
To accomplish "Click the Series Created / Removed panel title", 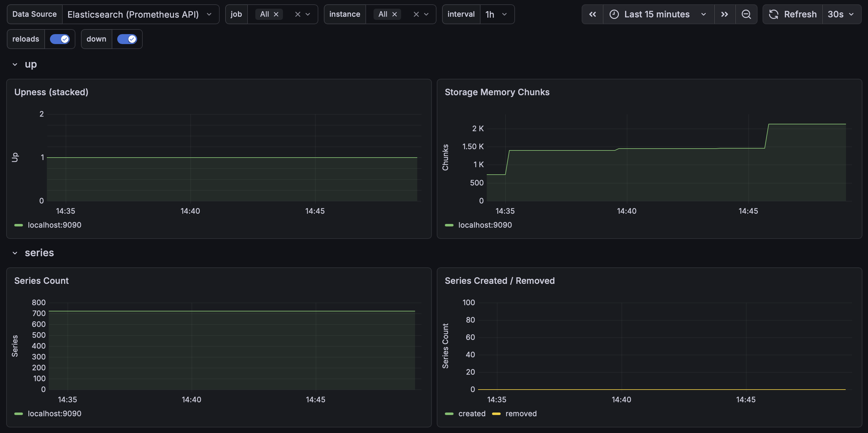I will (500, 281).
